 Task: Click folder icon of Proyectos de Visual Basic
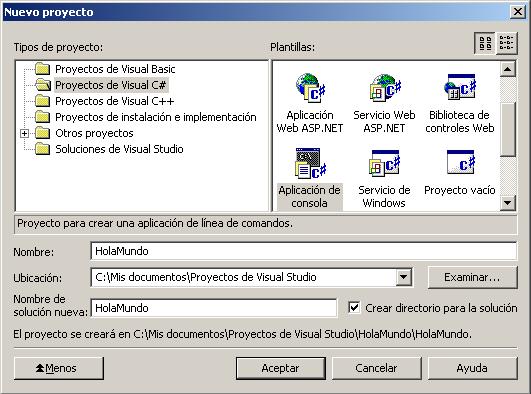43,69
